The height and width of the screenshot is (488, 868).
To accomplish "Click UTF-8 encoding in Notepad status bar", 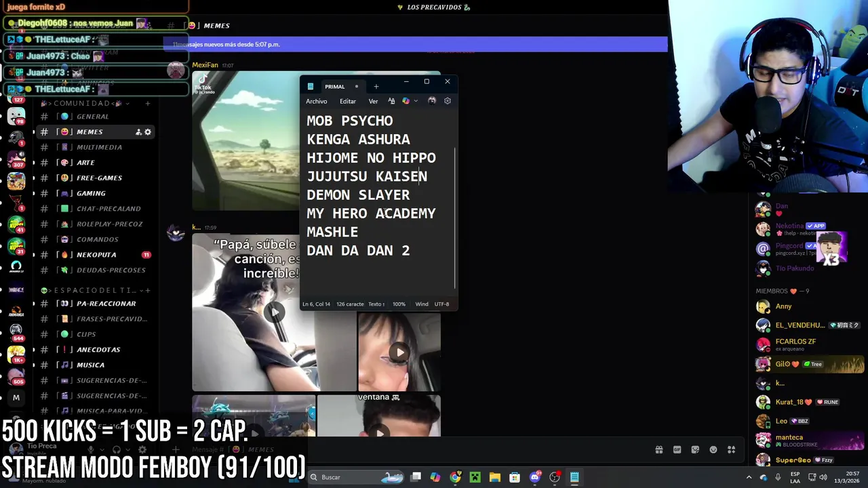I will [441, 304].
